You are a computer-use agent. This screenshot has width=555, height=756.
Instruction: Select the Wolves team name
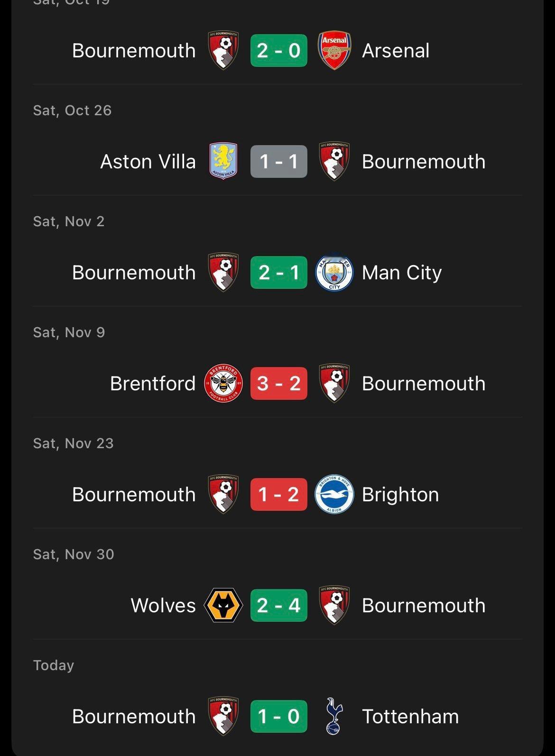[163, 606]
